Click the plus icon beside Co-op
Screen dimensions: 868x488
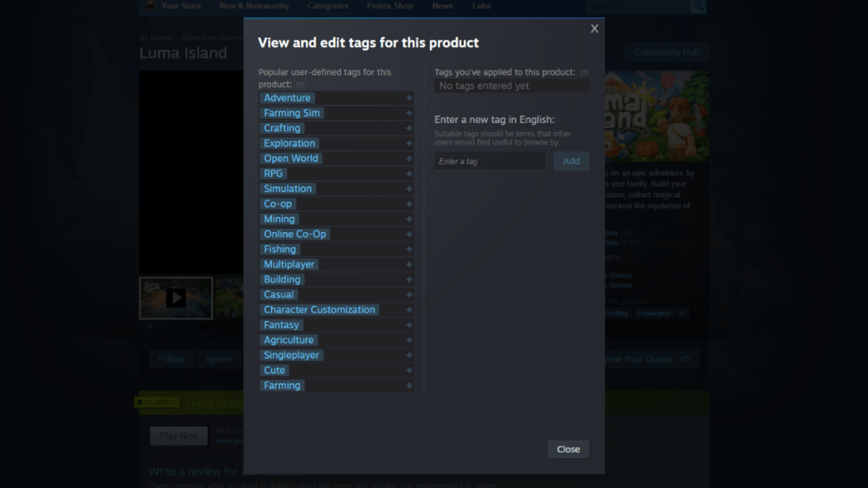409,203
